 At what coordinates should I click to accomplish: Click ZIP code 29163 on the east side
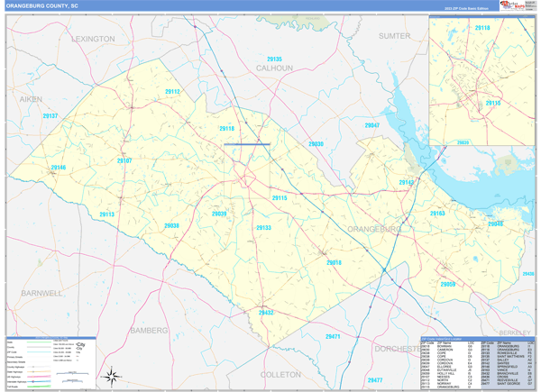coord(437,214)
